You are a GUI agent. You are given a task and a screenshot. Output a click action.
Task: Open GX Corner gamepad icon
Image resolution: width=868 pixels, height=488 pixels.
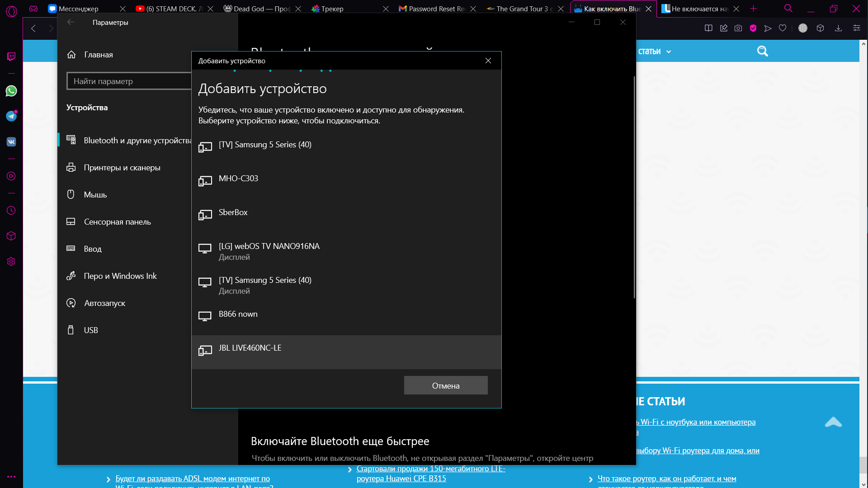point(33,9)
